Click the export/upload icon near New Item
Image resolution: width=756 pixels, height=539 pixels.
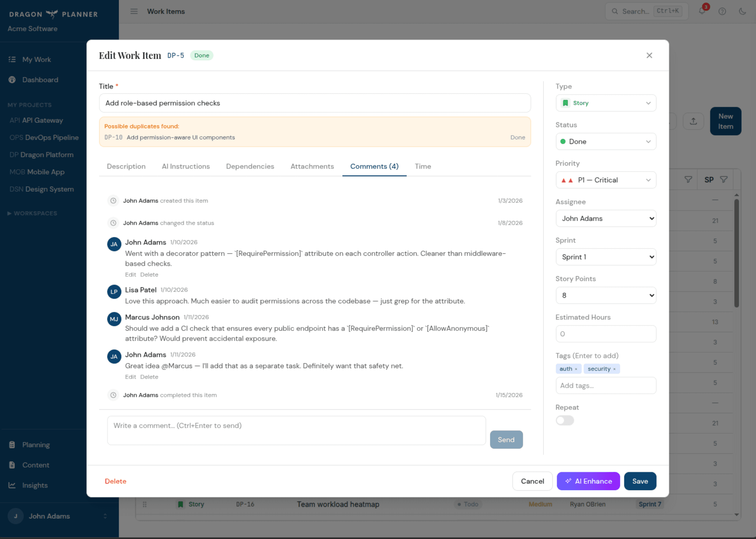click(x=693, y=121)
